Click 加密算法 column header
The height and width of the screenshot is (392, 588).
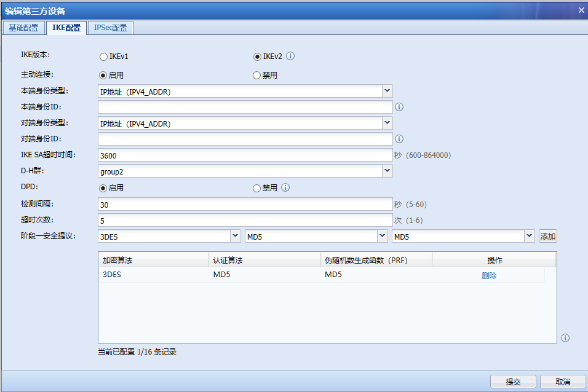click(x=153, y=260)
